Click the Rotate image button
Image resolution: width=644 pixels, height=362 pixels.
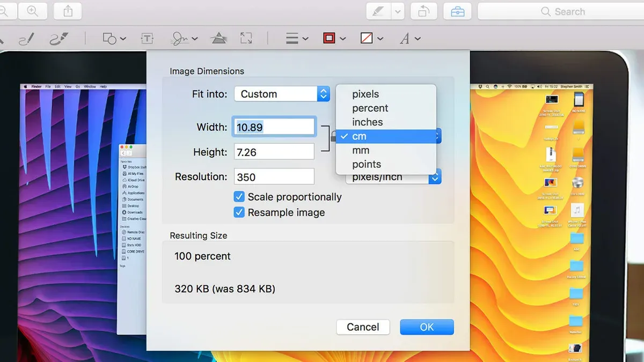click(x=423, y=11)
